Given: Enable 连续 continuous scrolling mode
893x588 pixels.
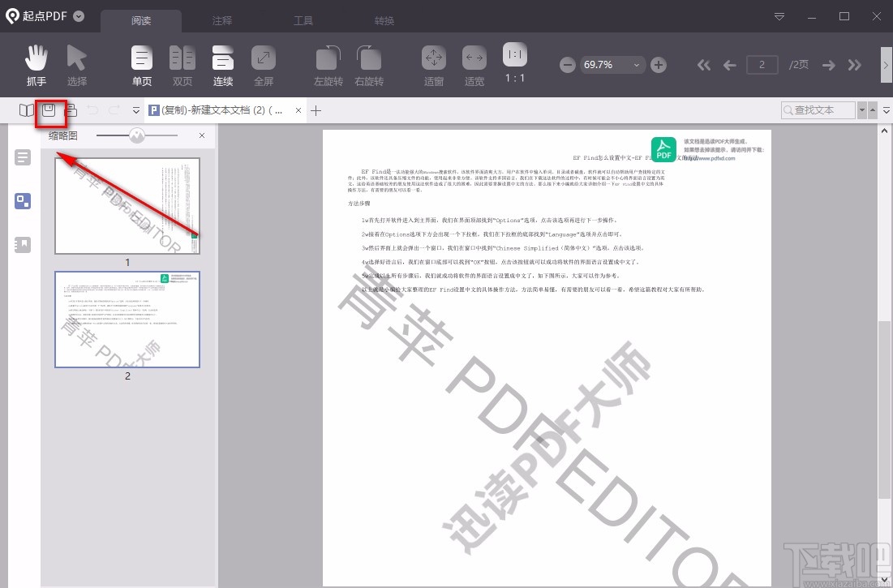Looking at the screenshot, I should (x=222, y=65).
